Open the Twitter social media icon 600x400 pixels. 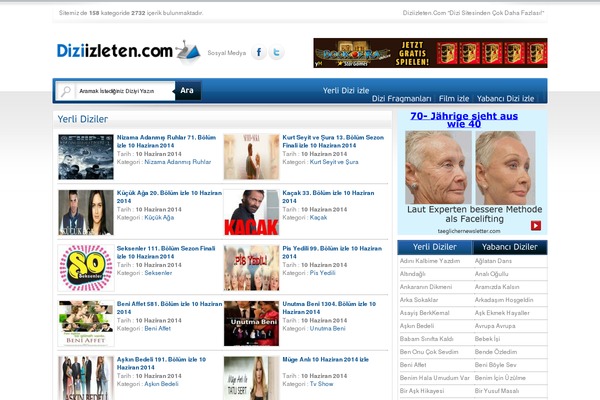tap(276, 52)
